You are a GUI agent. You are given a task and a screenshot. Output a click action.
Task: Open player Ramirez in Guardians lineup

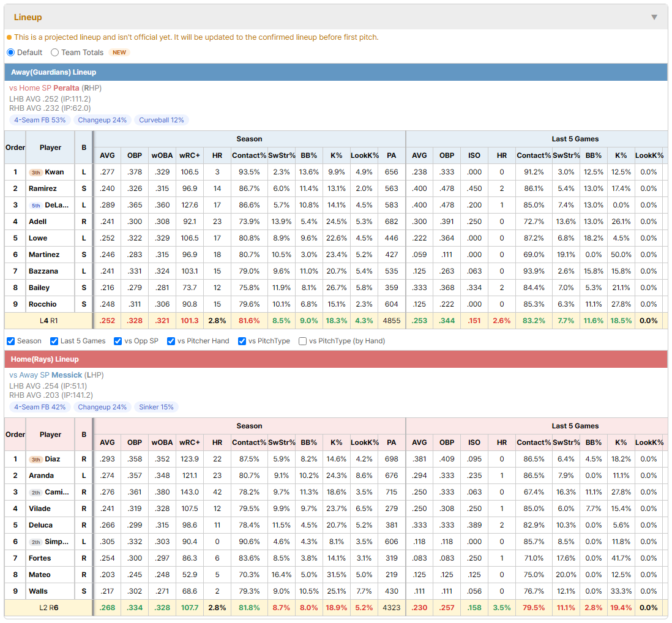pos(42,188)
